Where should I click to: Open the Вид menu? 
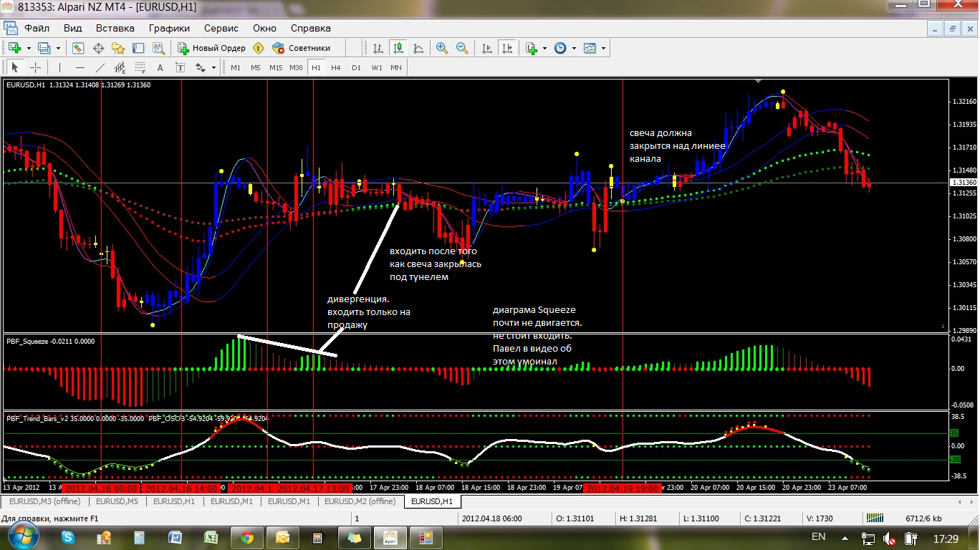coord(72,29)
